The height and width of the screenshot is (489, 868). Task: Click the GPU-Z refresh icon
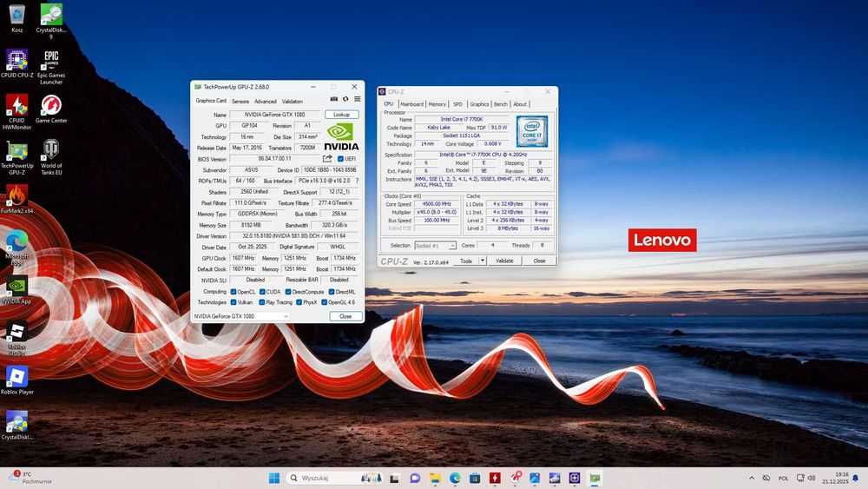coord(345,99)
